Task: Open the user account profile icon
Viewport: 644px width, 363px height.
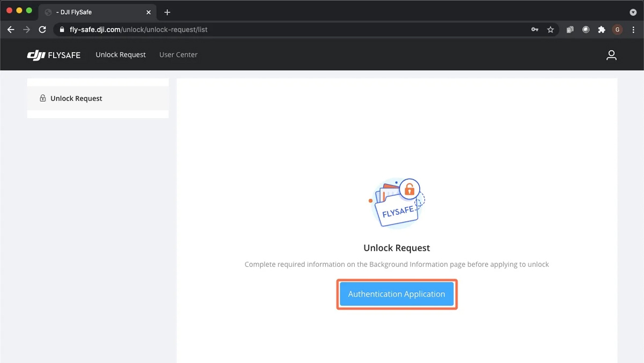Action: [611, 55]
